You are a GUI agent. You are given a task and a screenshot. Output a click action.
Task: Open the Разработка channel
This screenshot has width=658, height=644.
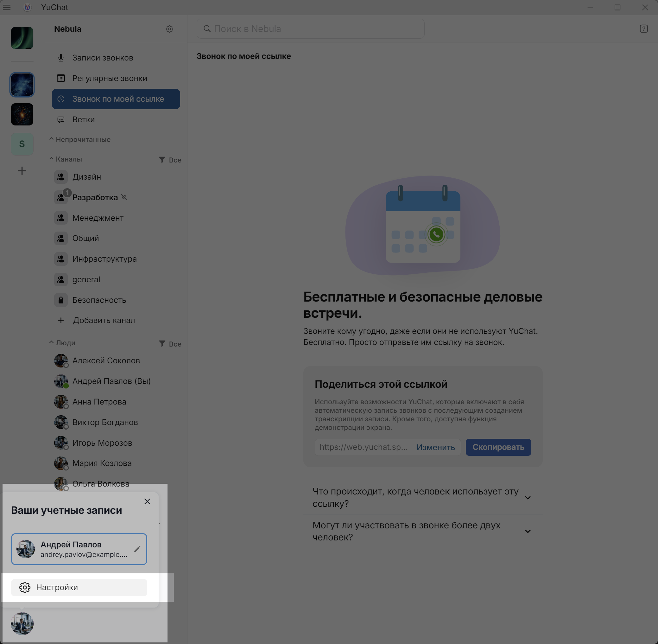coord(116,198)
